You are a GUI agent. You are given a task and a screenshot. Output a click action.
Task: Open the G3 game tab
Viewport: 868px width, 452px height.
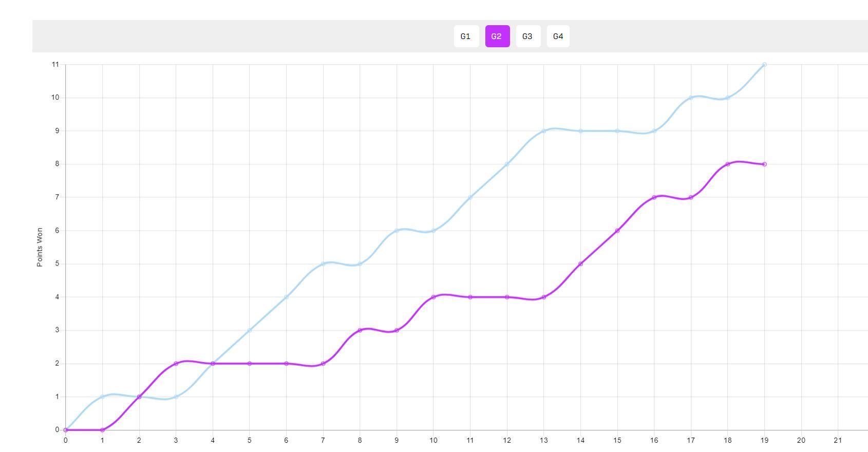tap(527, 36)
